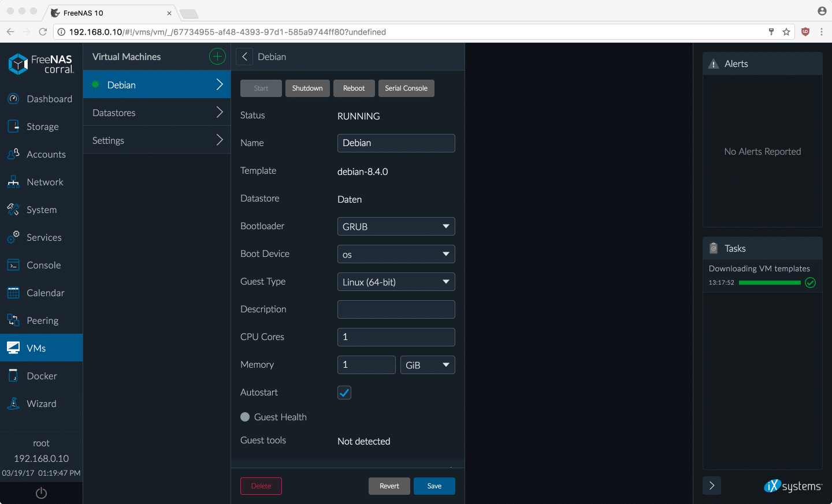
Task: Click the greyed-out Start button
Action: click(x=261, y=88)
